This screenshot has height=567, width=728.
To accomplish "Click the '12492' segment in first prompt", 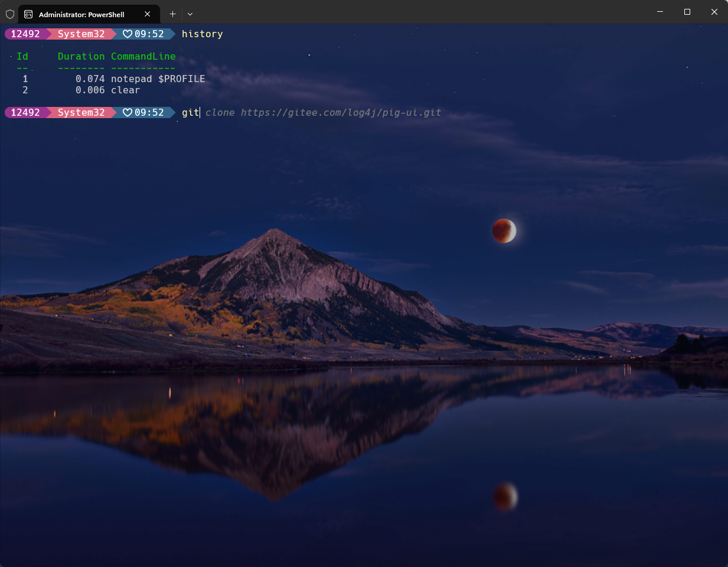I will 25,34.
